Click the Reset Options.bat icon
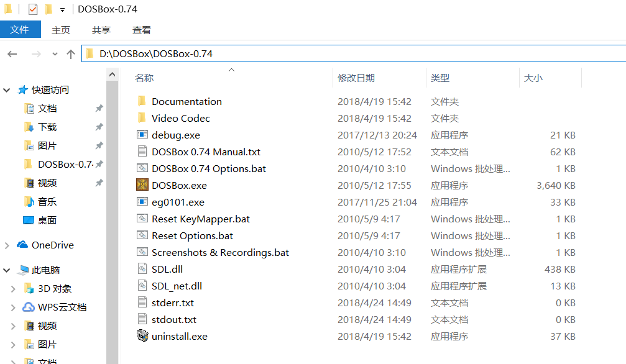This screenshot has width=626, height=364. click(142, 235)
